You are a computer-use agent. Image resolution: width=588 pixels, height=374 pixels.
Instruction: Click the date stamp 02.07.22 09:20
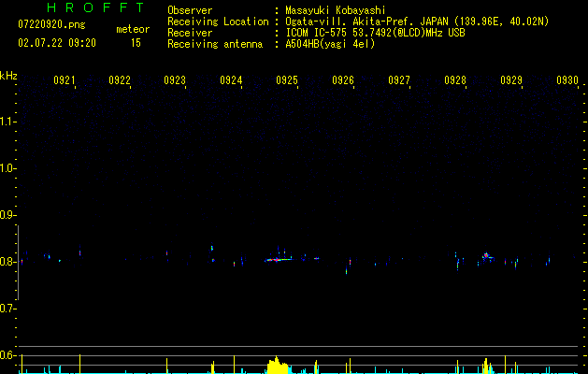[57, 43]
